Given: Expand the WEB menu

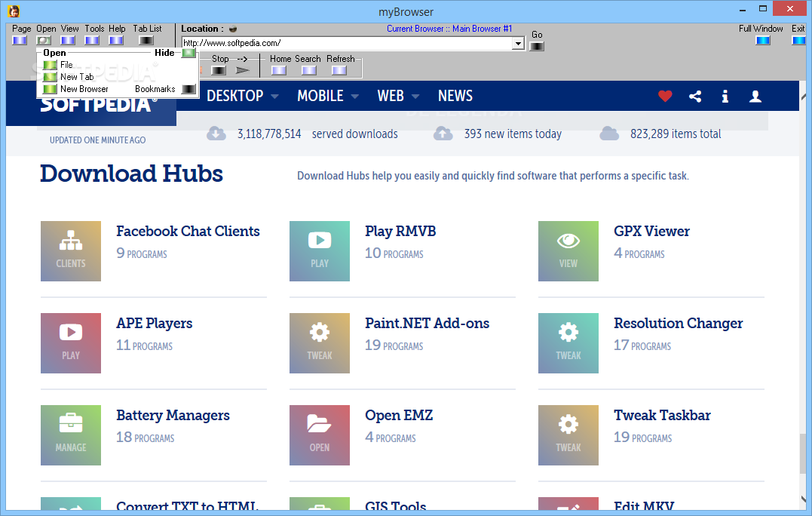Looking at the screenshot, I should pyautogui.click(x=398, y=96).
